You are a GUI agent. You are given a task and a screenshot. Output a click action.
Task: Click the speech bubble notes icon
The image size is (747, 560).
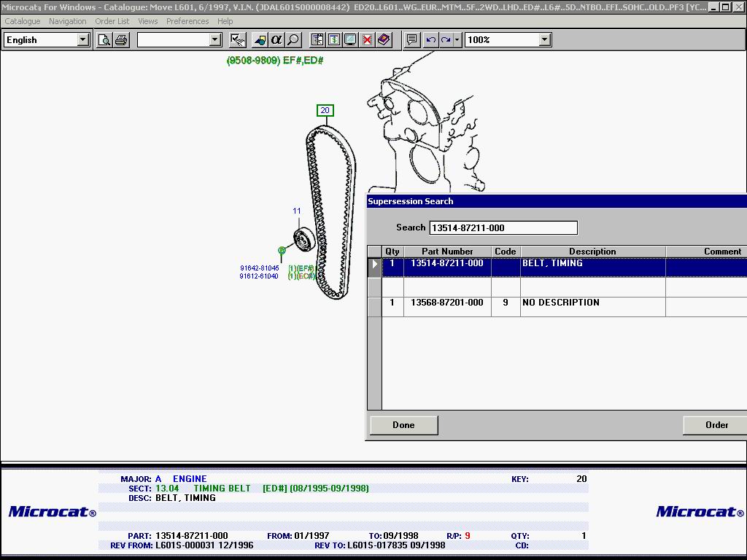point(411,39)
